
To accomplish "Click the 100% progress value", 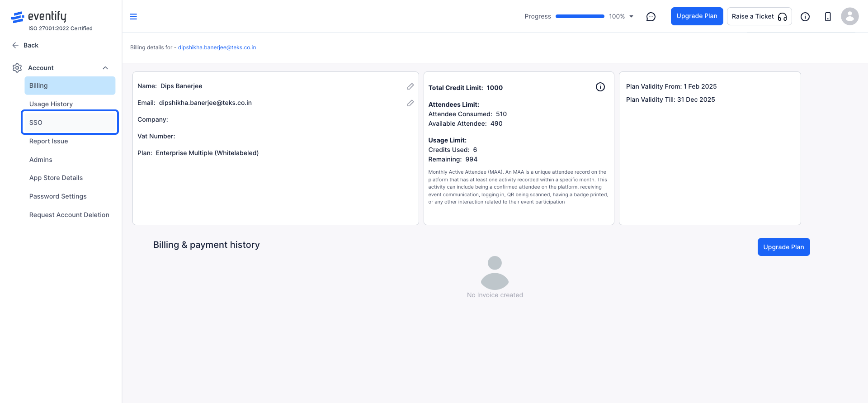I will coord(617,16).
